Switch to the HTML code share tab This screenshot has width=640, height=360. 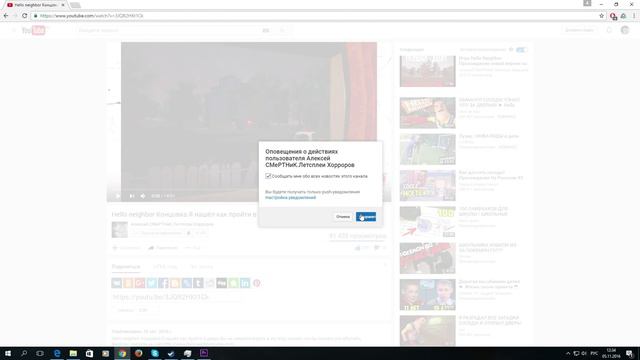pyautogui.click(x=165, y=267)
